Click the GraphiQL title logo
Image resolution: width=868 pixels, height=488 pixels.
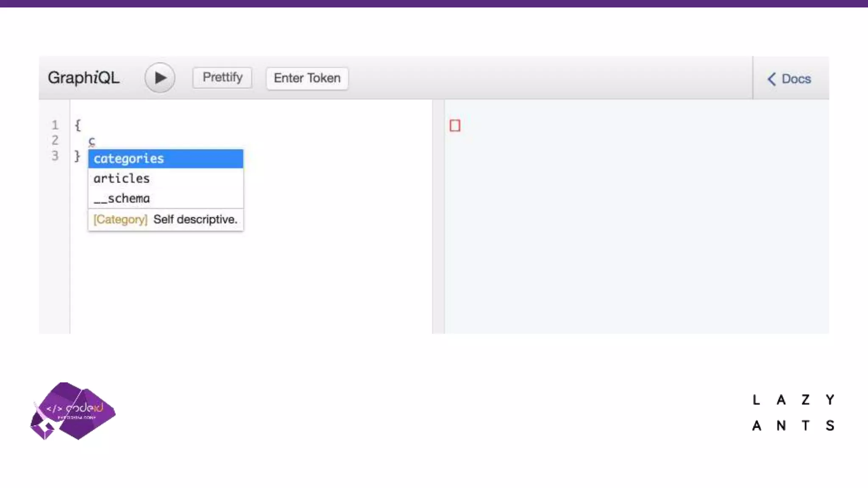83,78
